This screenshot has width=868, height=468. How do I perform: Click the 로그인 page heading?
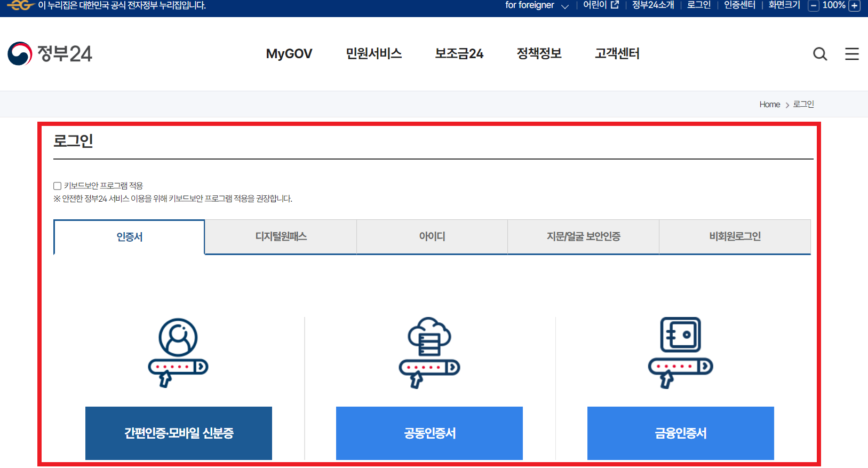(x=73, y=141)
